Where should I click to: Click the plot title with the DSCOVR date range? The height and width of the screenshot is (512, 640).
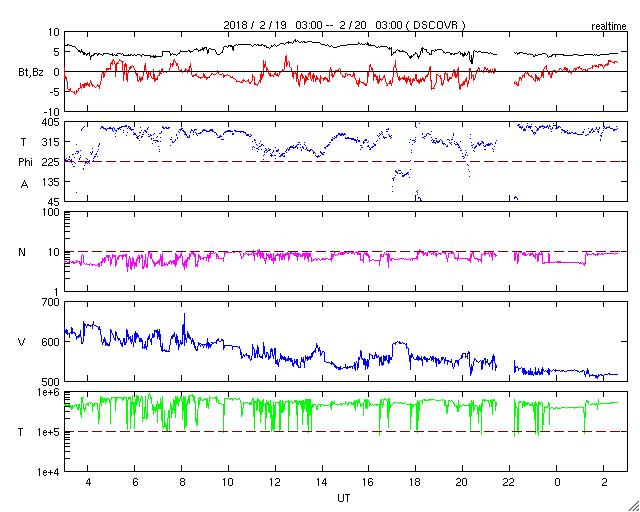point(344,25)
